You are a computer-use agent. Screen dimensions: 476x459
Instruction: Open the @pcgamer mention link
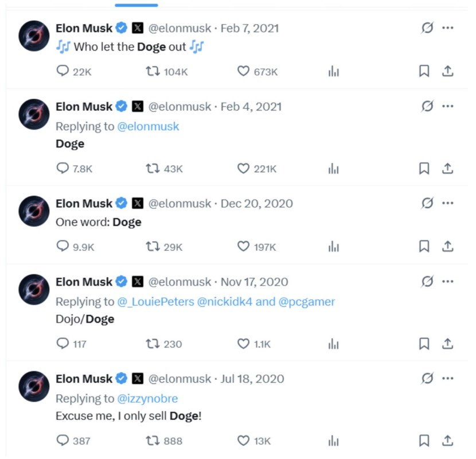tap(307, 301)
